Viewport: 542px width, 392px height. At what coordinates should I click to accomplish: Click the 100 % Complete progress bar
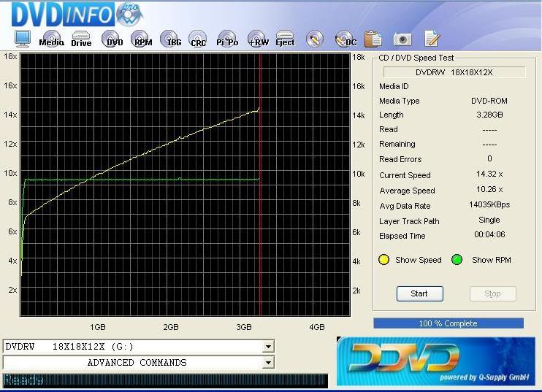[x=449, y=323]
